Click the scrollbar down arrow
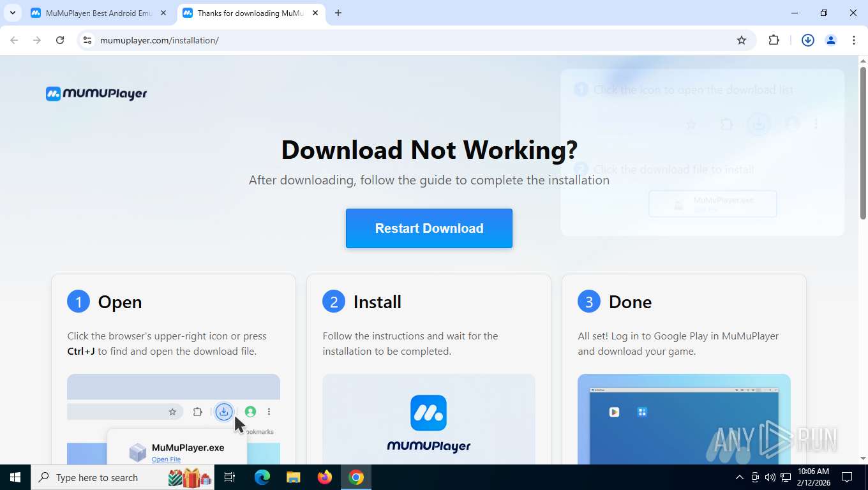Screen dimensions: 868x490 pyautogui.click(x=863, y=459)
